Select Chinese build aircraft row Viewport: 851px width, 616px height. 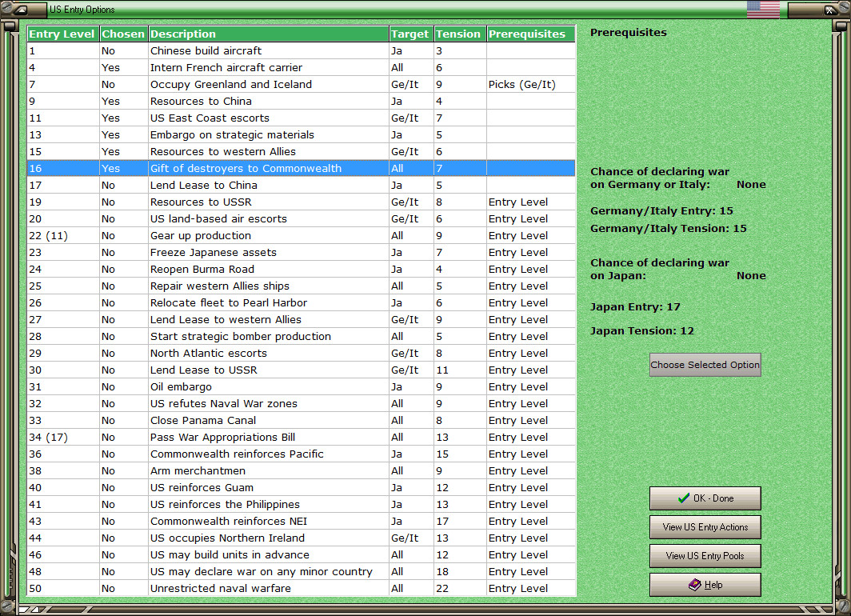pyautogui.click(x=302, y=50)
